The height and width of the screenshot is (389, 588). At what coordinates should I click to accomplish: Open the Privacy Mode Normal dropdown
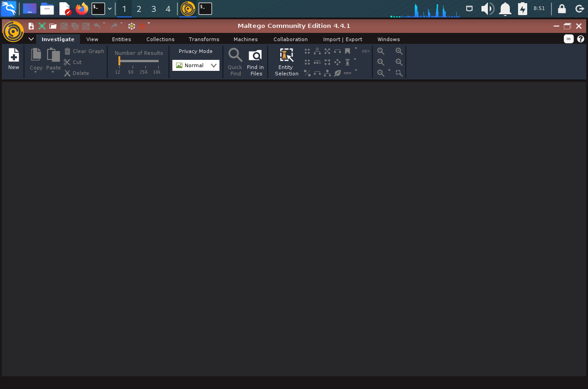pyautogui.click(x=196, y=65)
